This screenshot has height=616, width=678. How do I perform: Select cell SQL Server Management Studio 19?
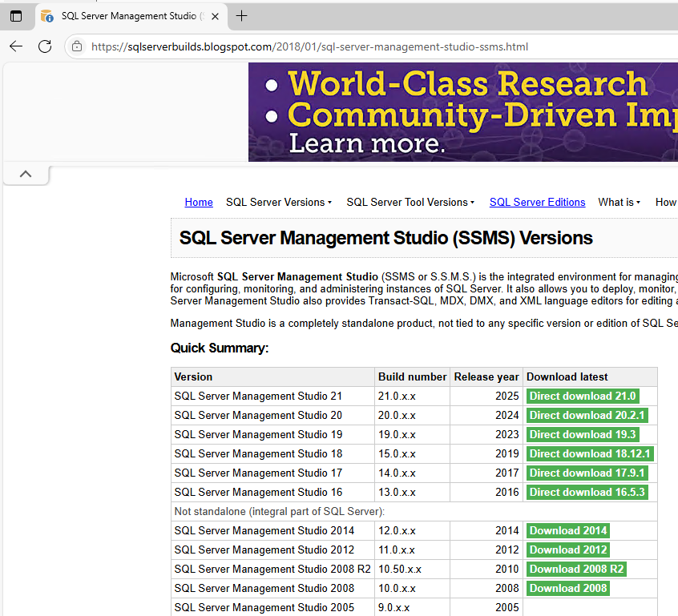click(272, 434)
